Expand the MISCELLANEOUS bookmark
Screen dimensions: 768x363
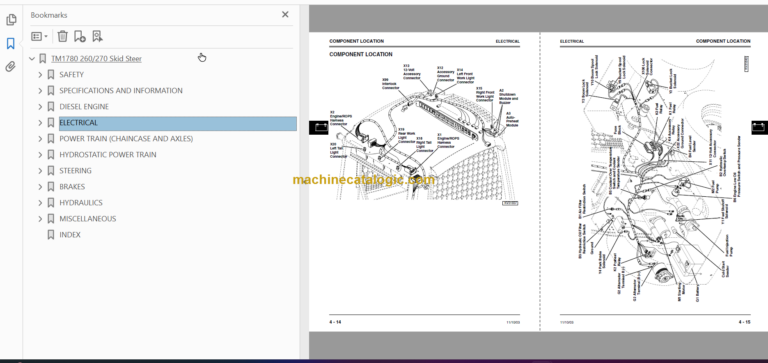(x=40, y=219)
